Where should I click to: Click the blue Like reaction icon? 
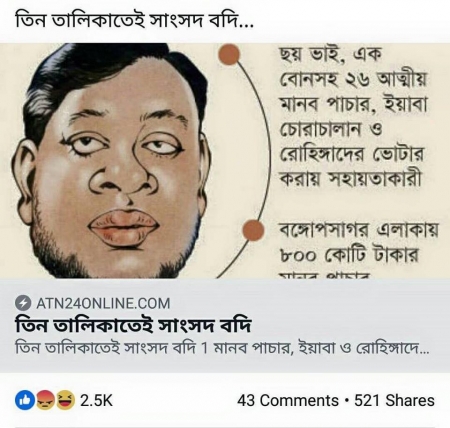point(25,400)
